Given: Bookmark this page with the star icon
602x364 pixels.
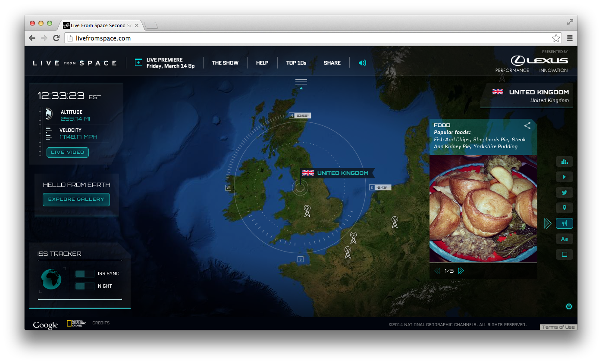Looking at the screenshot, I should [x=556, y=38].
